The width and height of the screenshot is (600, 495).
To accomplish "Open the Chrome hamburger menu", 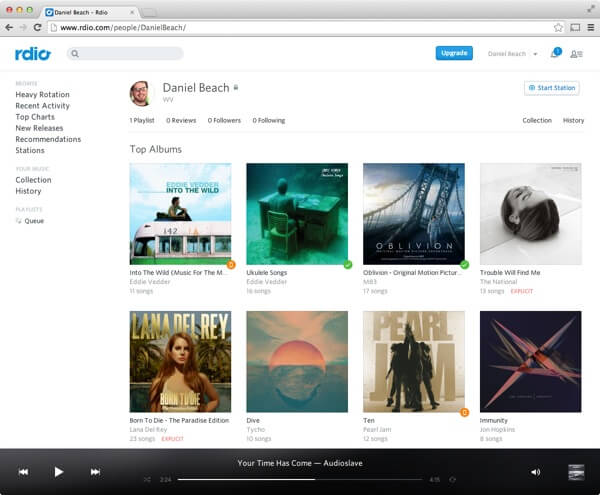I will [591, 28].
